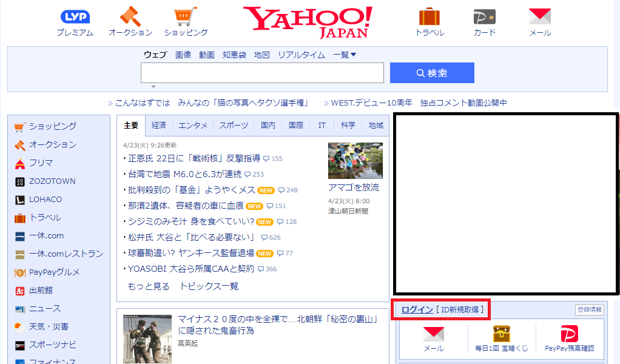The image size is (620, 364).
Task: Select the リアルタイム search tab
Action: [302, 55]
